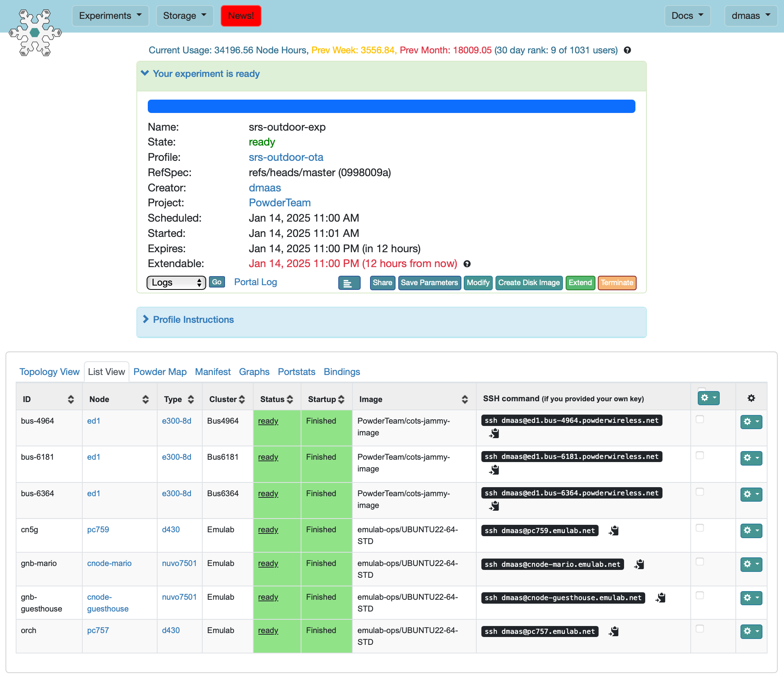Click the Extend experiment duration button
Viewport: 784px width, 677px height.
pos(580,283)
